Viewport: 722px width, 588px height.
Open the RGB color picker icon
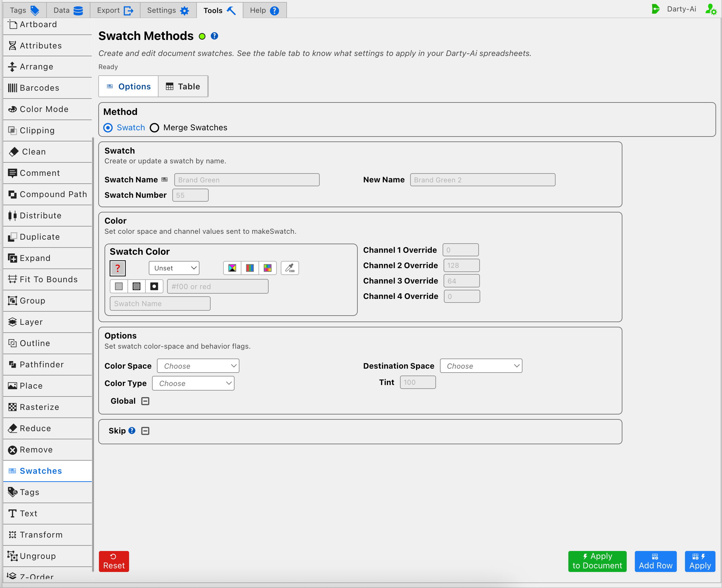[250, 268]
